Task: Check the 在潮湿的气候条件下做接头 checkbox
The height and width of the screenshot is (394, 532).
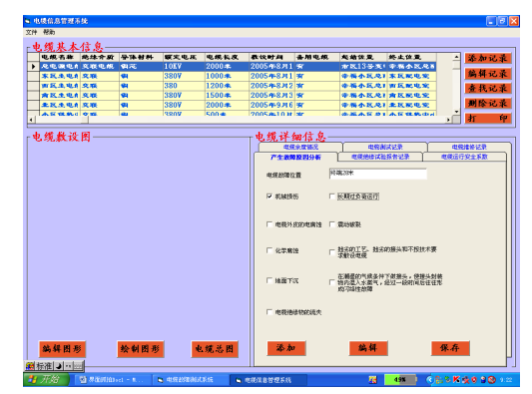Action: click(332, 282)
